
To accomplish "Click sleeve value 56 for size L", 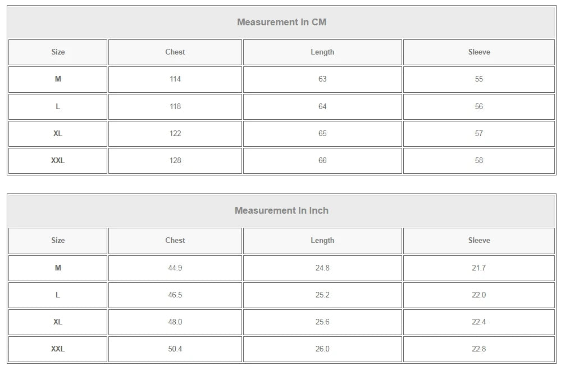I will pyautogui.click(x=479, y=107).
